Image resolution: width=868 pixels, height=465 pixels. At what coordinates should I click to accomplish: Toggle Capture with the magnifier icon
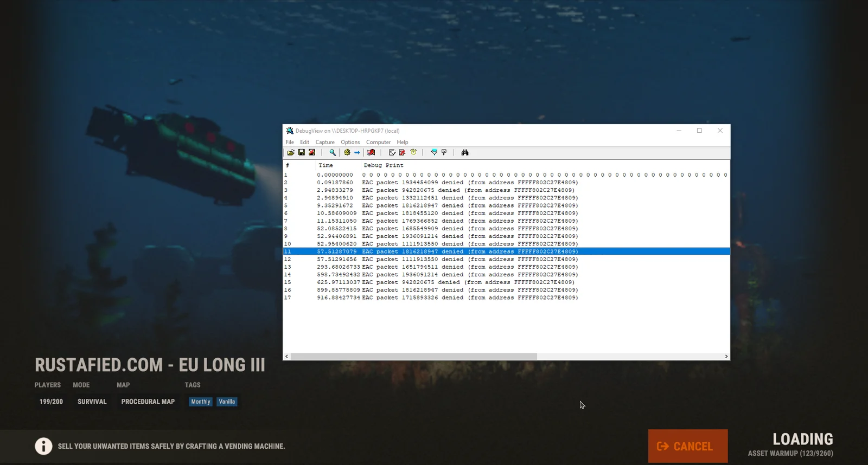(x=333, y=153)
